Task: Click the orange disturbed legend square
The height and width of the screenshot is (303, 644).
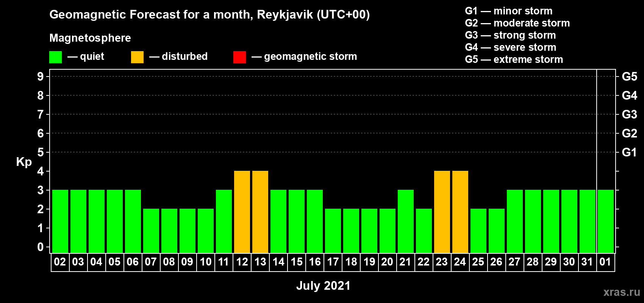Action: [137, 57]
